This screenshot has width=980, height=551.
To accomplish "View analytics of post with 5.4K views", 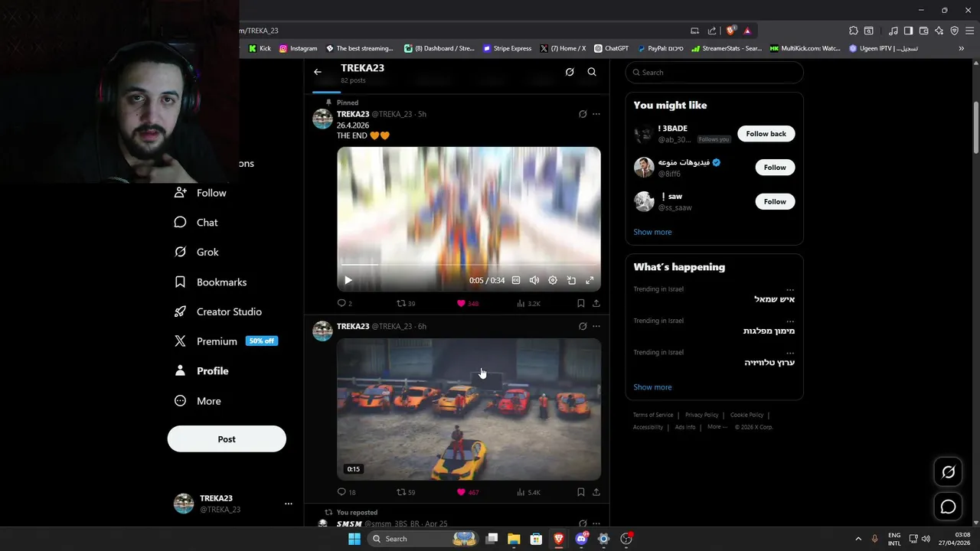I will click(528, 492).
